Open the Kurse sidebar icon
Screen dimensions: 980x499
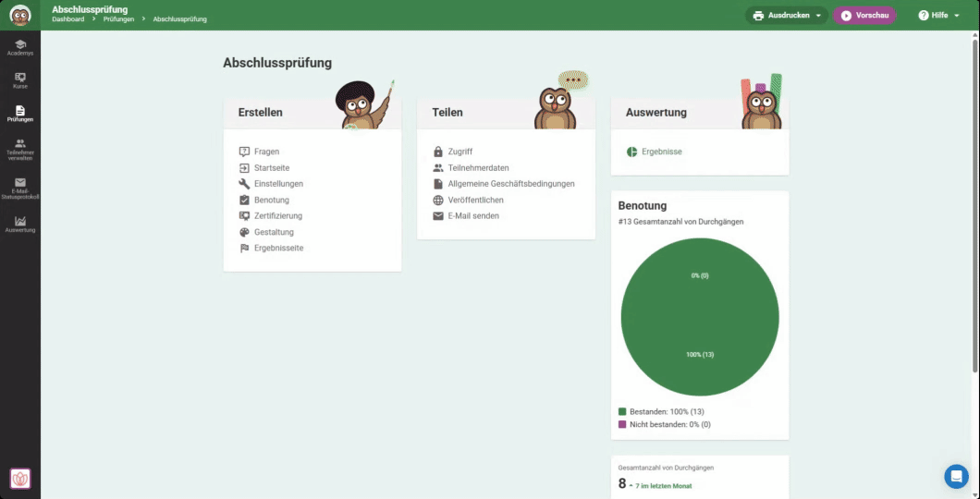tap(20, 80)
